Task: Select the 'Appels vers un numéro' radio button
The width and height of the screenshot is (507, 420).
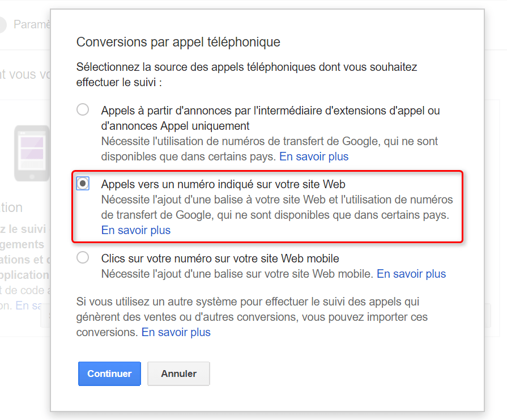Action: tap(83, 184)
